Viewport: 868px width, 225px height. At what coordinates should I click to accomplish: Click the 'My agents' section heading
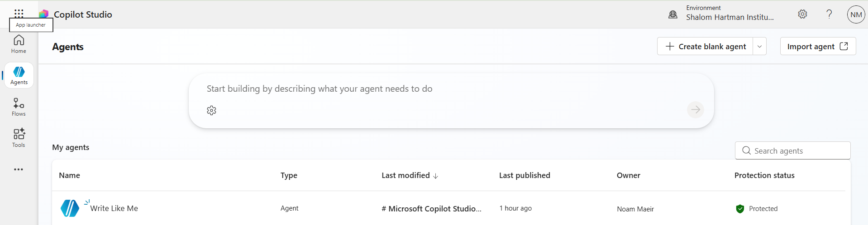click(71, 147)
